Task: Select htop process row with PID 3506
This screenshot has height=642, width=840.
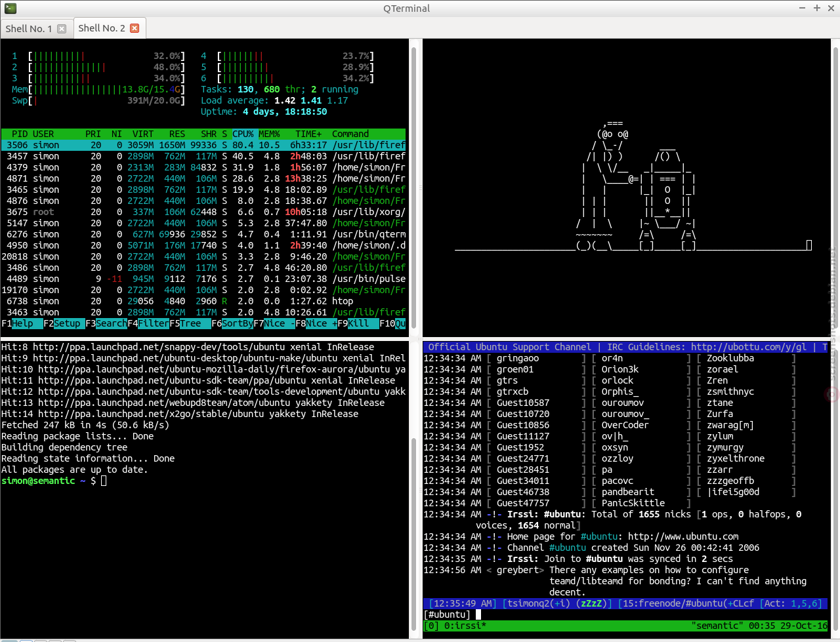Action: pyautogui.click(x=203, y=145)
